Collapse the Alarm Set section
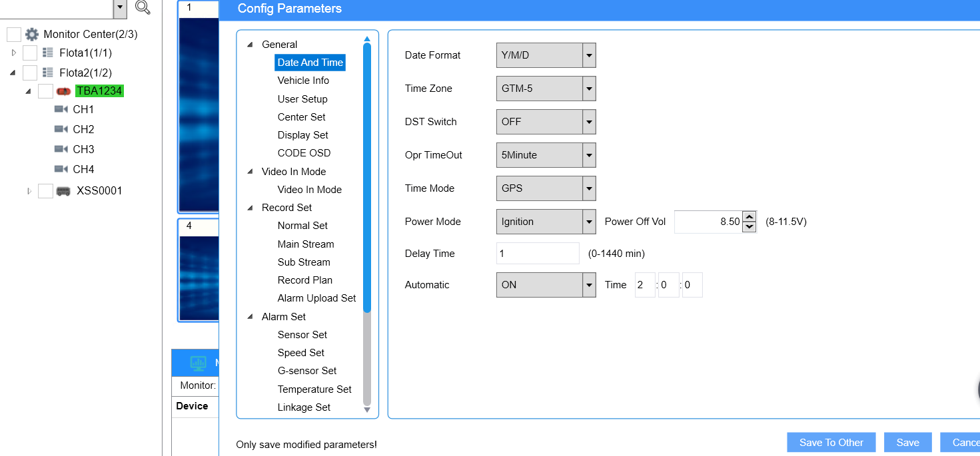980x456 pixels. 250,317
